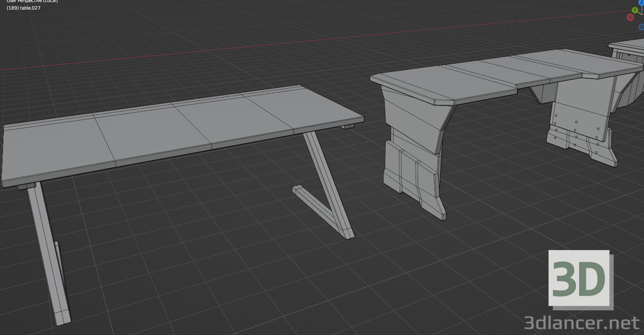
Task: Click the negative Z axis ball below the gizmo
Action: pyautogui.click(x=641, y=27)
